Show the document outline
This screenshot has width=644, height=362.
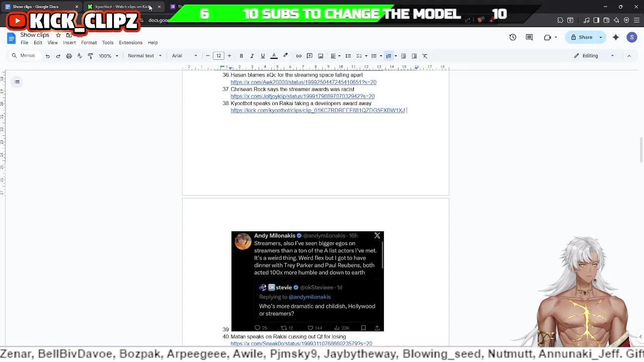click(17, 82)
